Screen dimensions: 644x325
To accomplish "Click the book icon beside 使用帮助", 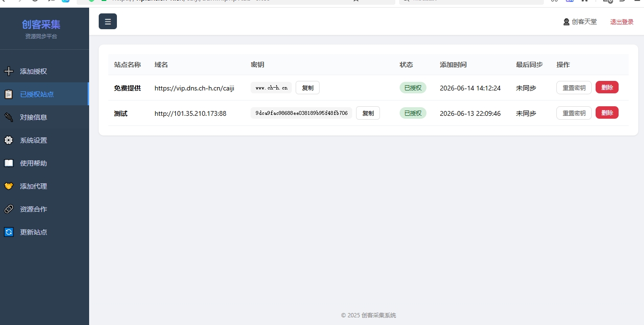I will (9, 163).
